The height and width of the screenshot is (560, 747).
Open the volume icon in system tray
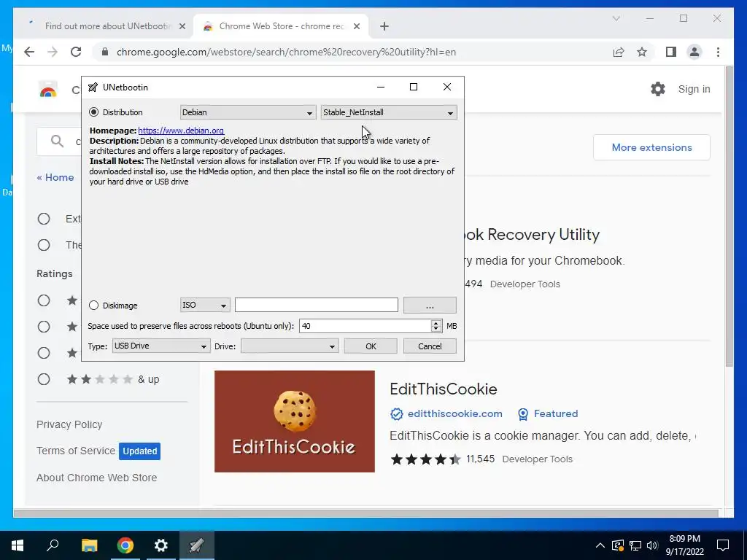(653, 545)
